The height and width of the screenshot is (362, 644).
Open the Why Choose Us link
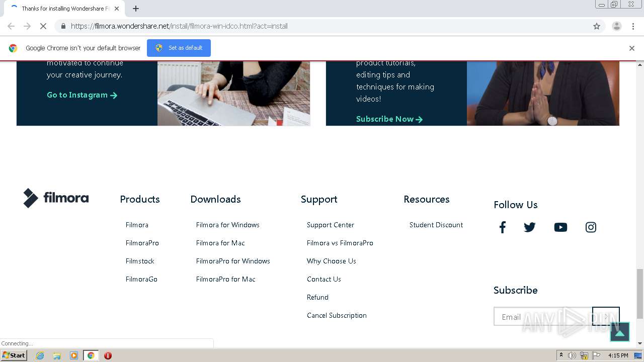[x=332, y=261]
